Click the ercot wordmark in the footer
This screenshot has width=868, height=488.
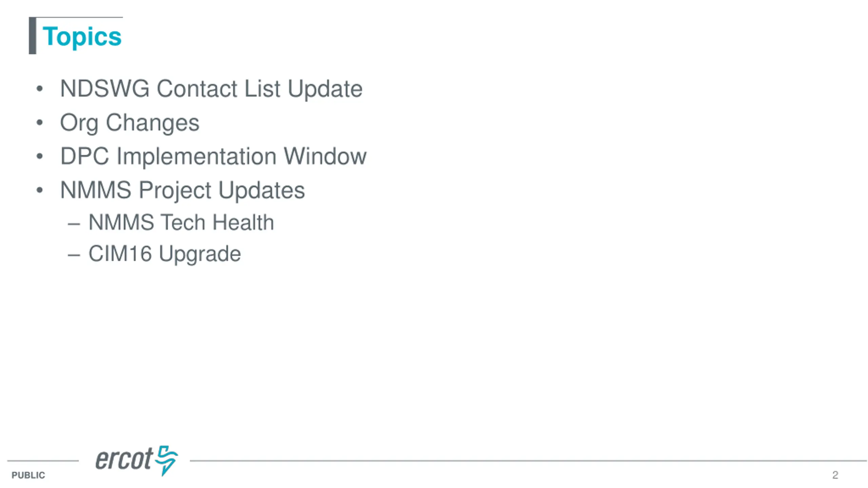(124, 459)
